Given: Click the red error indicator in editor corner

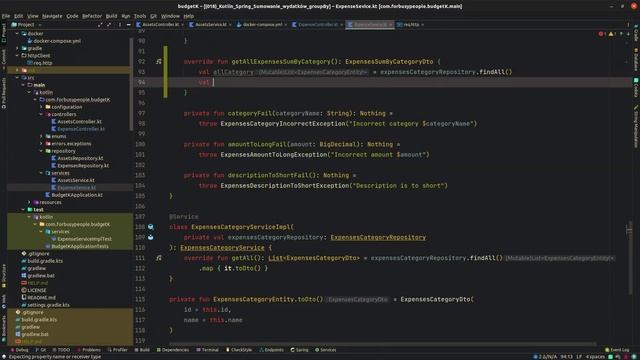Looking at the screenshot, I should 602,34.
